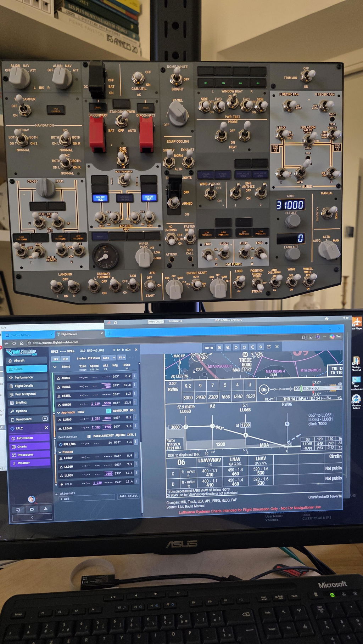Open the GONDO.RNP 06 approach chart icon
The image size is (363, 644).
pyautogui.click(x=109, y=411)
